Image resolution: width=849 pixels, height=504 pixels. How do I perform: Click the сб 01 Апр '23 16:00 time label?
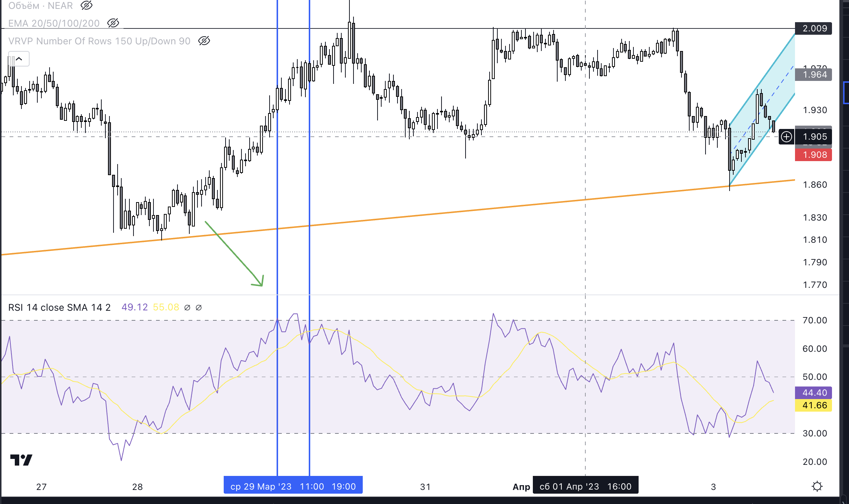coord(586,486)
